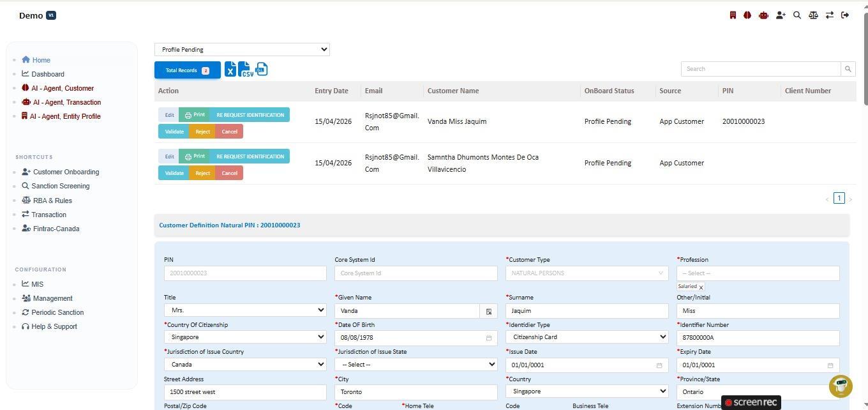Re request identification for Vanda Miss Jaquim
Image resolution: width=868 pixels, height=410 pixels.
(x=250, y=115)
